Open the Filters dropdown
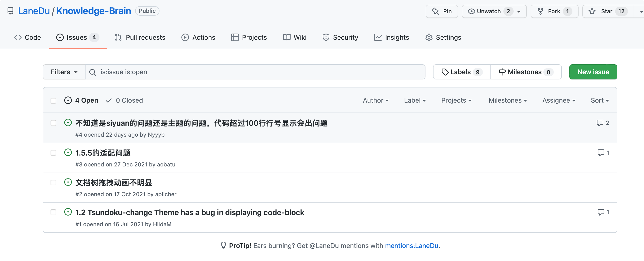This screenshot has height=261, width=644. (64, 72)
